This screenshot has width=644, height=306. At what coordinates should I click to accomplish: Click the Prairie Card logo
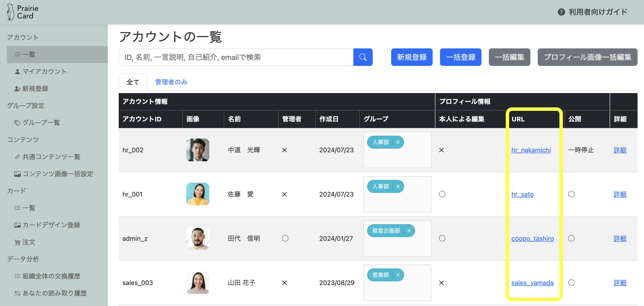tap(23, 12)
